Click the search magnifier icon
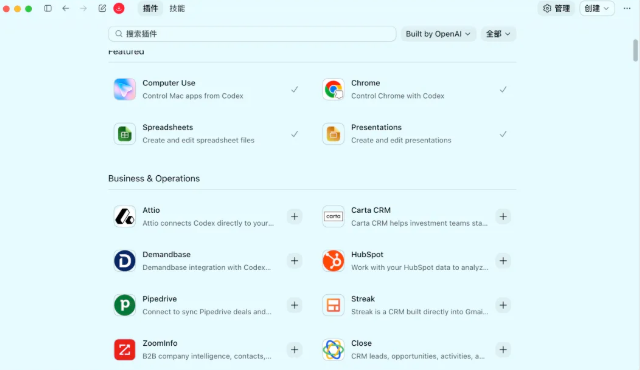Screen dimensions: 640x370 coord(119,34)
